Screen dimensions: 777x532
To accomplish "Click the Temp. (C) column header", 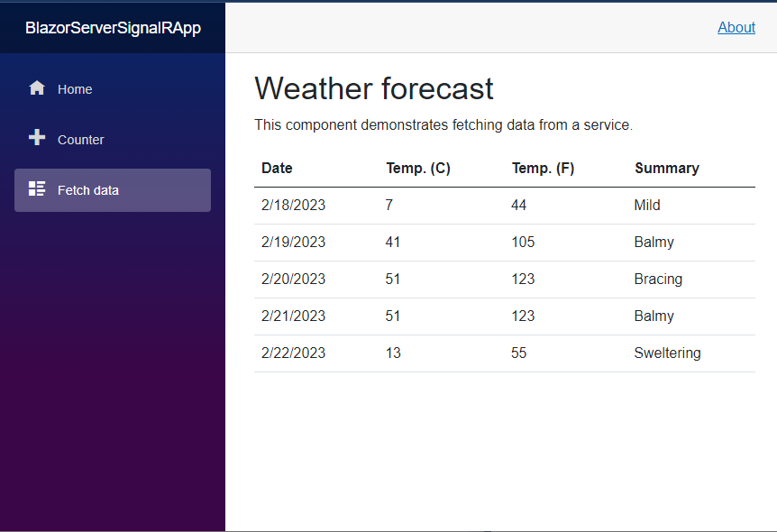I will (x=418, y=168).
